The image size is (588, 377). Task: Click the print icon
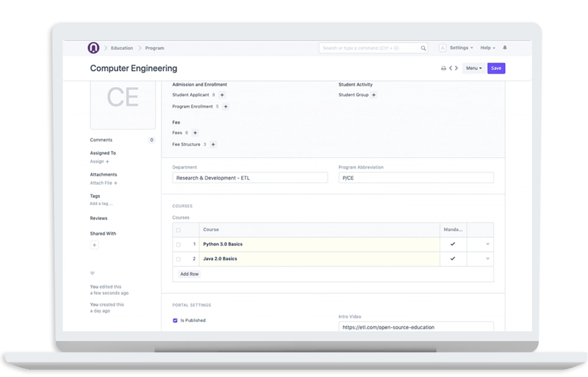click(444, 68)
